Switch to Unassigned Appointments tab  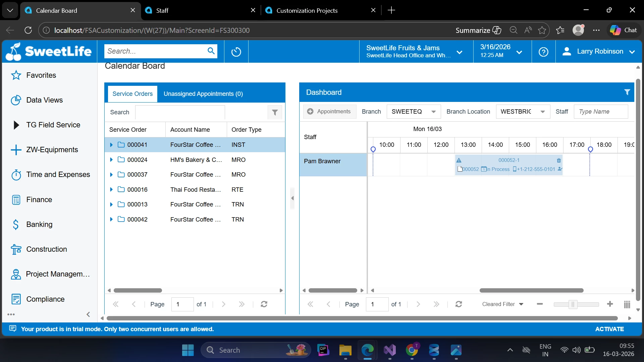(x=203, y=94)
